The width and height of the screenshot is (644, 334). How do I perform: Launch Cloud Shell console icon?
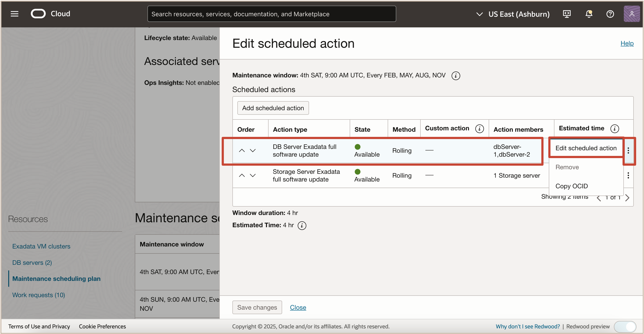tap(567, 14)
